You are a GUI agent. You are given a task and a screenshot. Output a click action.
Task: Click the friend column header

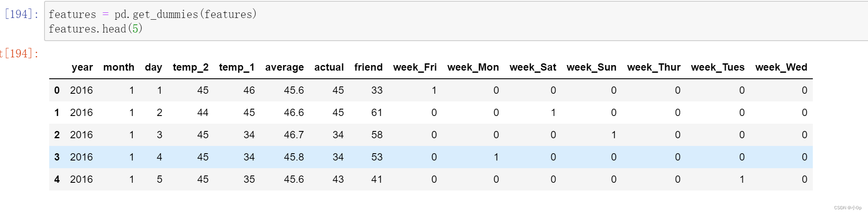[368, 67]
